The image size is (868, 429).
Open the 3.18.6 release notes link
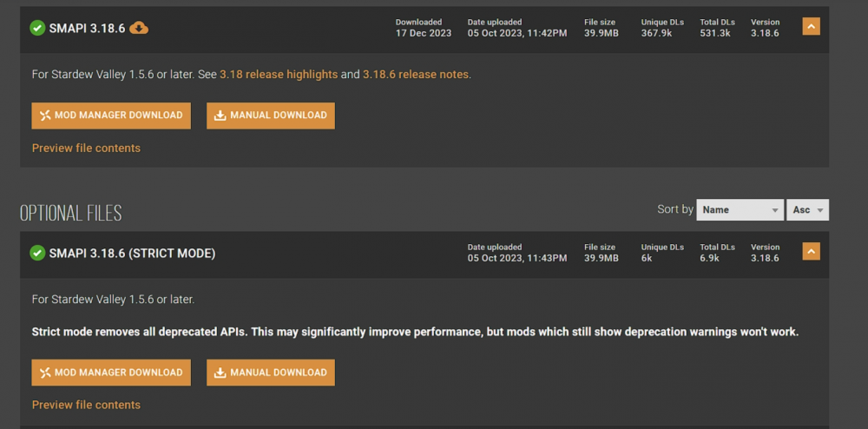(x=416, y=75)
